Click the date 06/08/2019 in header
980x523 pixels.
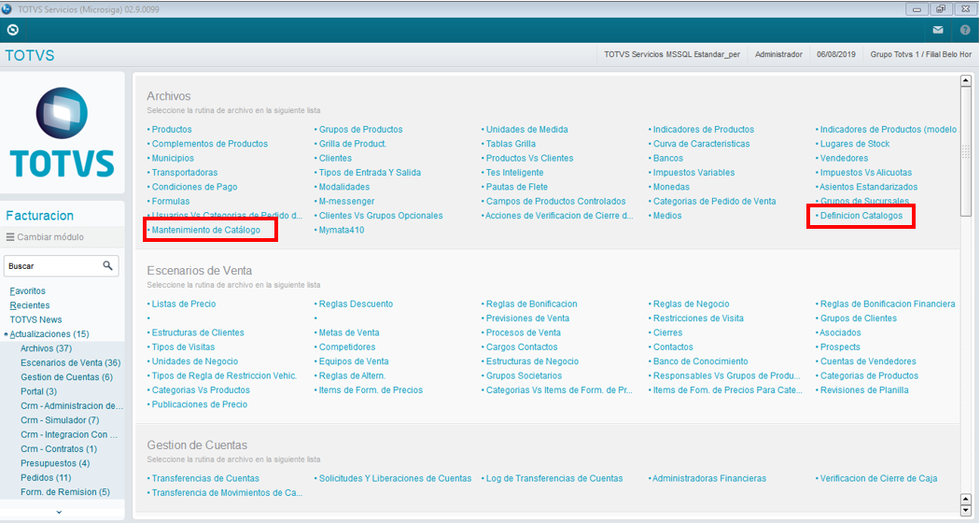pyautogui.click(x=836, y=54)
